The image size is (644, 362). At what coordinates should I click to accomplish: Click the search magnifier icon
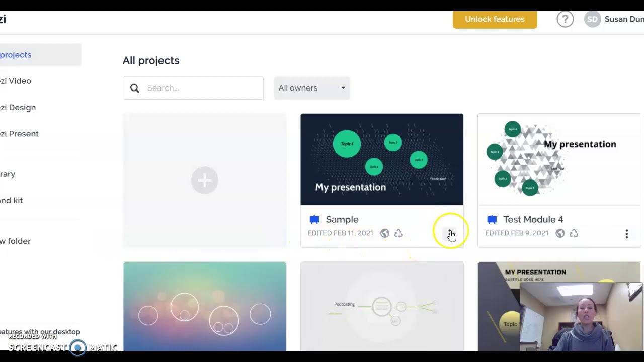tap(134, 88)
